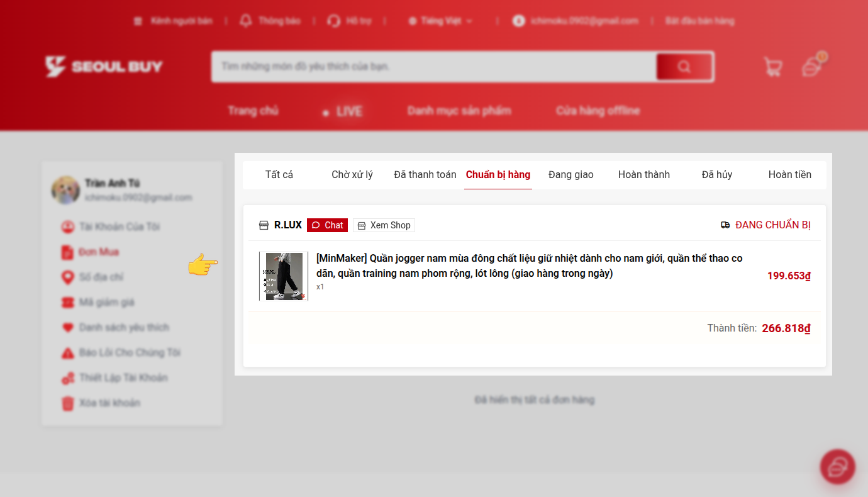Viewport: 868px width, 497px height.
Task: Expand the Tiếng Việt language dropdown
Action: pos(440,21)
